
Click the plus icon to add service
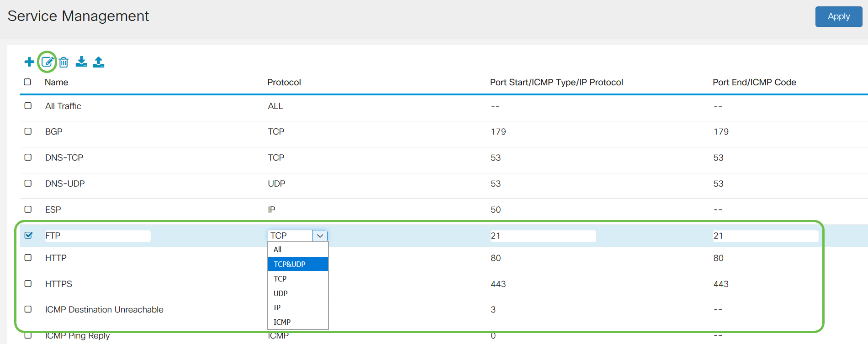point(29,62)
